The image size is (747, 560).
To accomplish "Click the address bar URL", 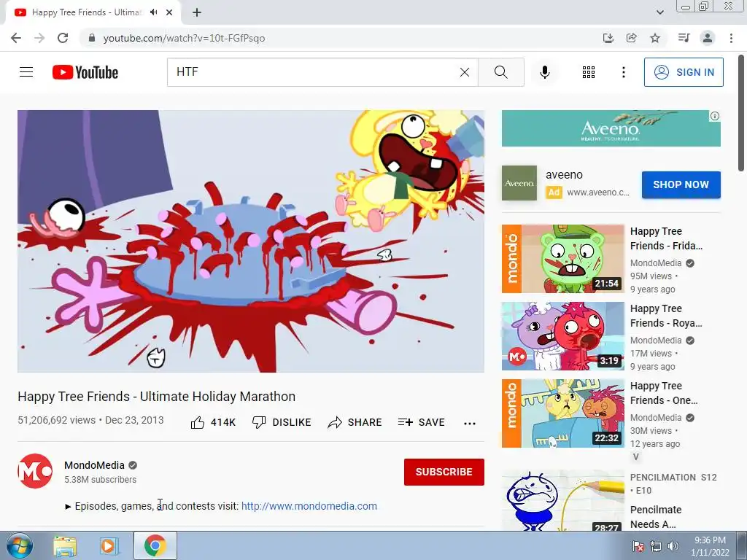I will 184,38.
